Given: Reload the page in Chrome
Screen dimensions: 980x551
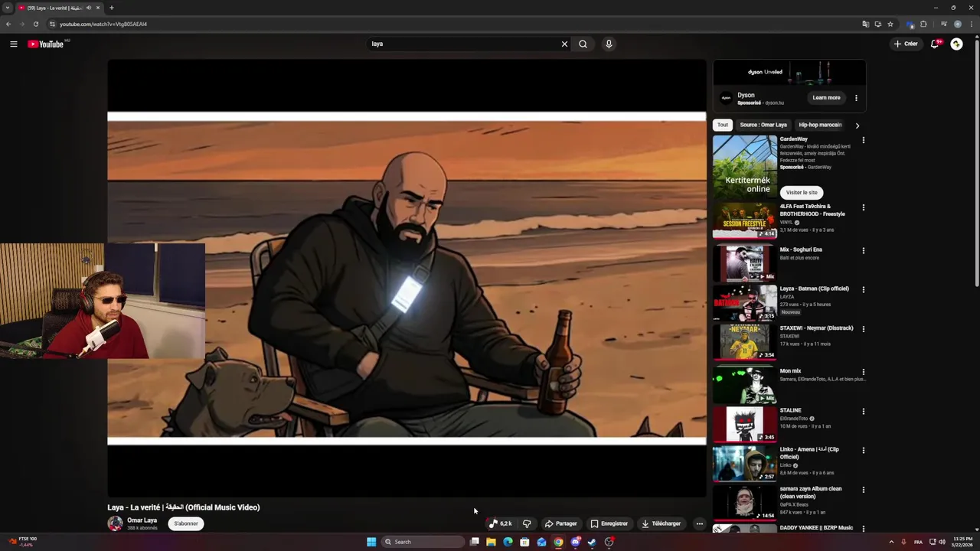Looking at the screenshot, I should point(35,24).
